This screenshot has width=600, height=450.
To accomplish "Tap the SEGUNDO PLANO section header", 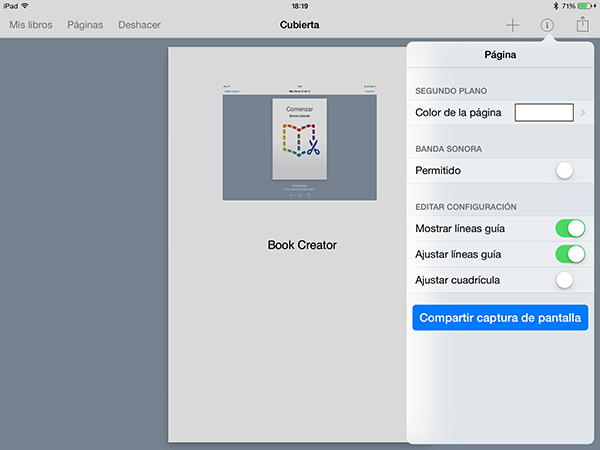I will point(451,91).
